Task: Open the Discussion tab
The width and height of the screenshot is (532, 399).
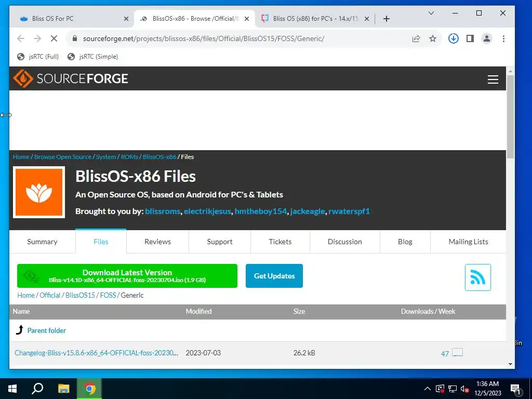Action: pyautogui.click(x=345, y=242)
